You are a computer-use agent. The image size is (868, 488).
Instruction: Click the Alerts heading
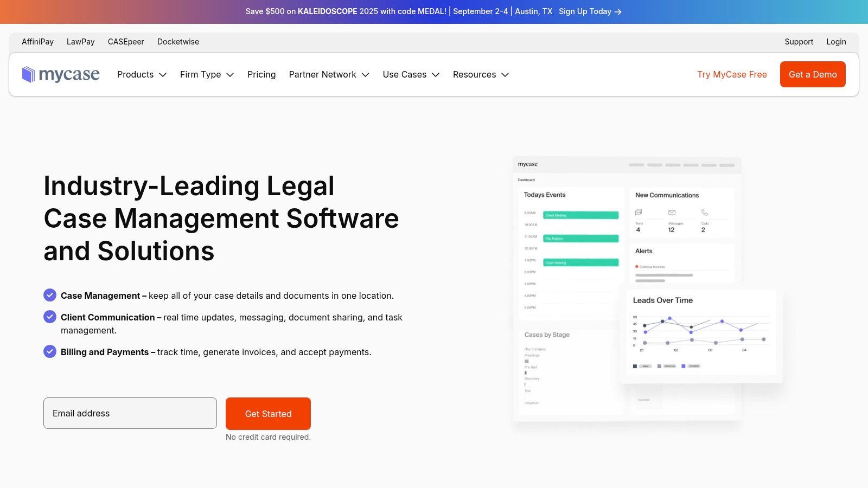[644, 251]
